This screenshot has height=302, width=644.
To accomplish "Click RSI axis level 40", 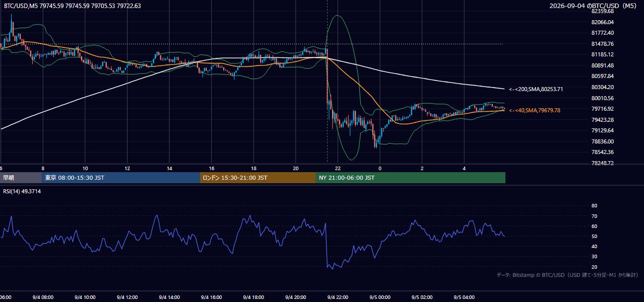I will [594, 246].
